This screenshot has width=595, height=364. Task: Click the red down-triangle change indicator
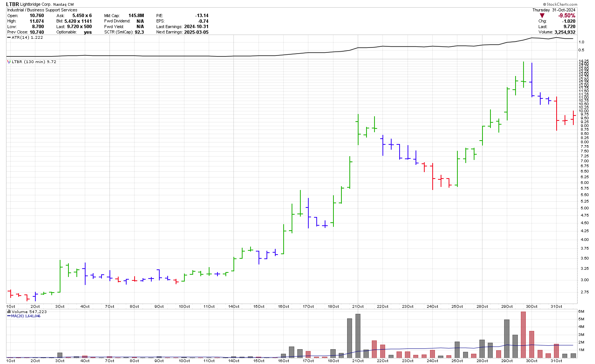(542, 16)
